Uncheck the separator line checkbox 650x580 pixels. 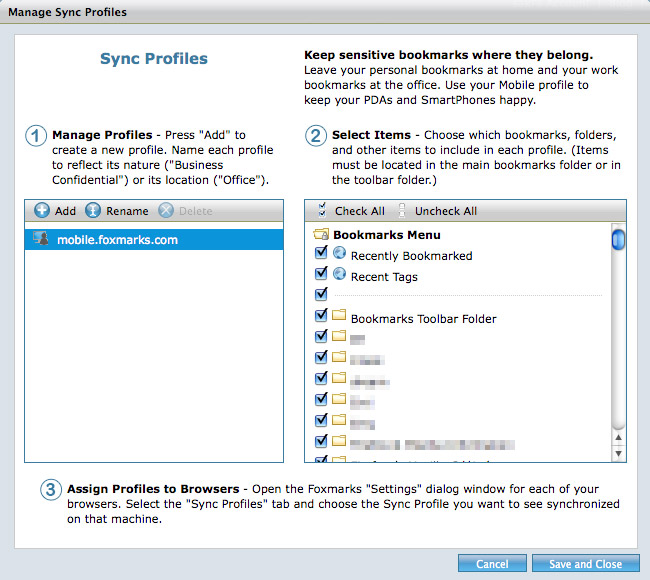coord(321,294)
